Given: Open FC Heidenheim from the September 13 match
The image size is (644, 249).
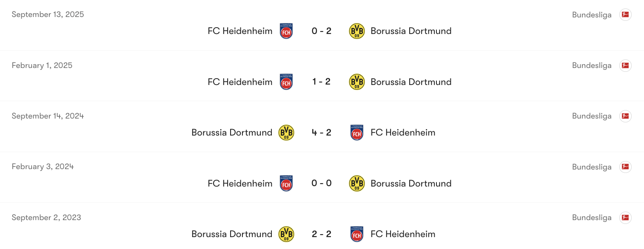Looking at the screenshot, I should click(x=240, y=31).
